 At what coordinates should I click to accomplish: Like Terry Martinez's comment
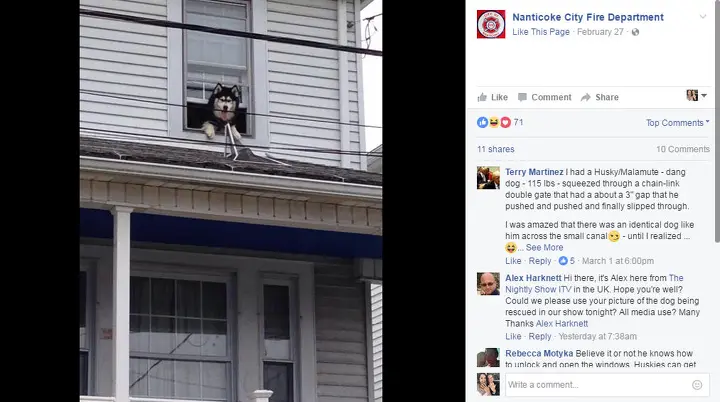tap(513, 261)
